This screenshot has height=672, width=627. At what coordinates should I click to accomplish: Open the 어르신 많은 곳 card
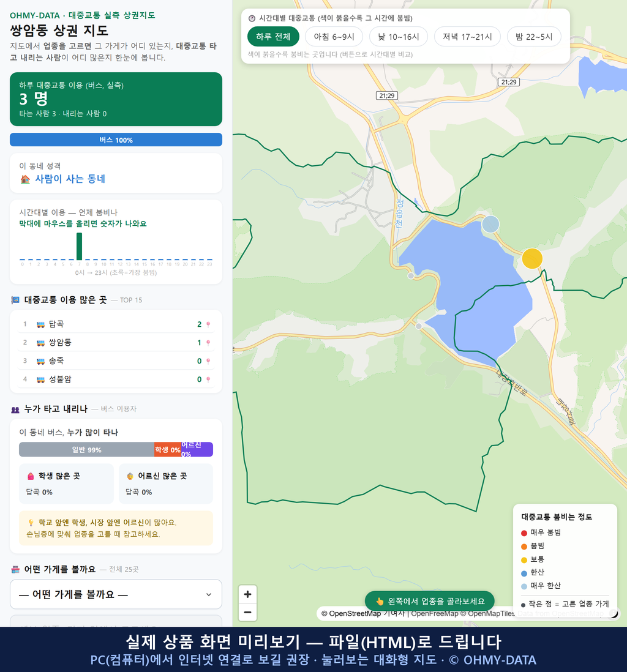click(165, 483)
